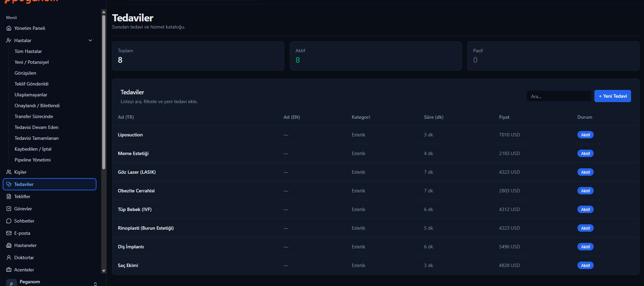The height and width of the screenshot is (286, 644).
Task: Click the Aktif summary card
Action: (376, 56)
